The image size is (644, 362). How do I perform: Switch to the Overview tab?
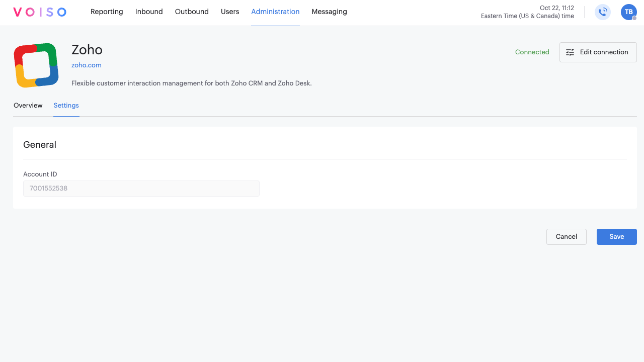pos(28,106)
